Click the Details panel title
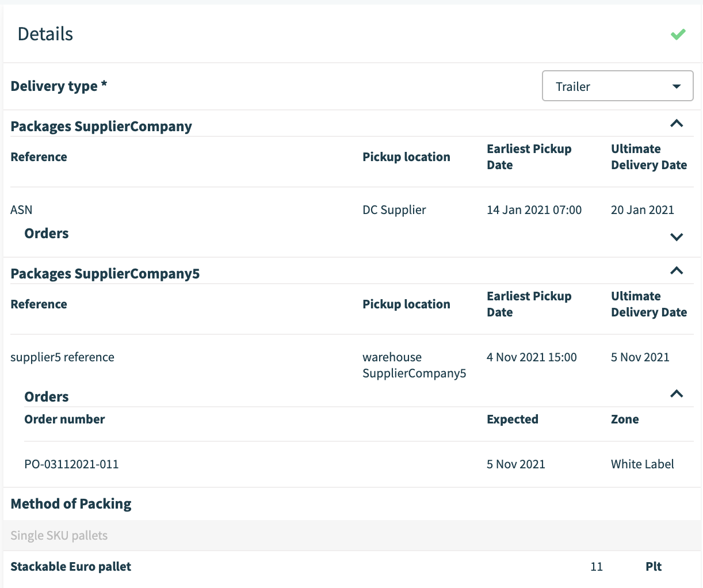The width and height of the screenshot is (703, 588). (x=44, y=33)
